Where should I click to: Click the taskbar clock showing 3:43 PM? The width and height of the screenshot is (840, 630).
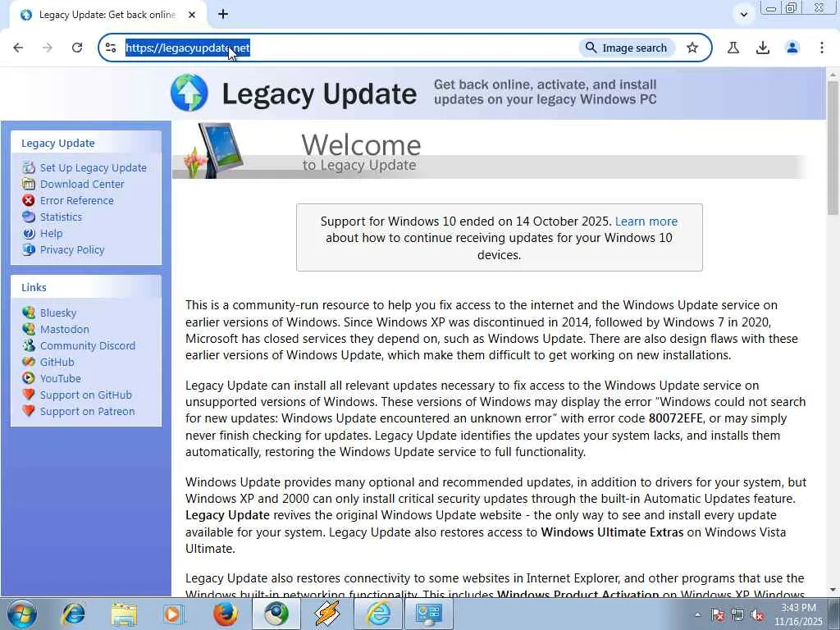point(798,614)
